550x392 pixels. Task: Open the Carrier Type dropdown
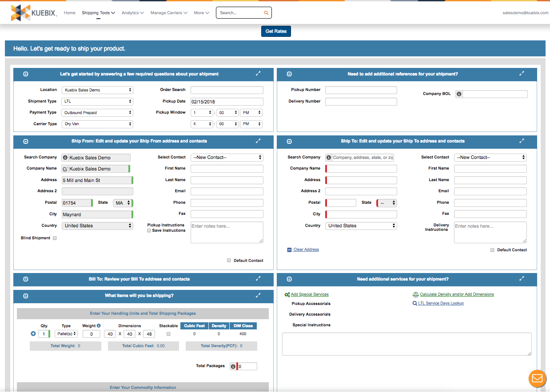point(97,124)
